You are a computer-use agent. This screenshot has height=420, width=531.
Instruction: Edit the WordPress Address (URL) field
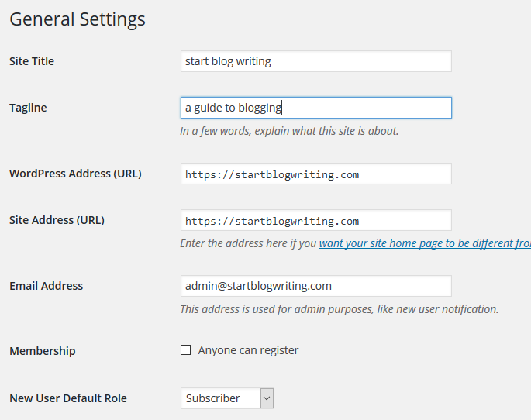[316, 174]
